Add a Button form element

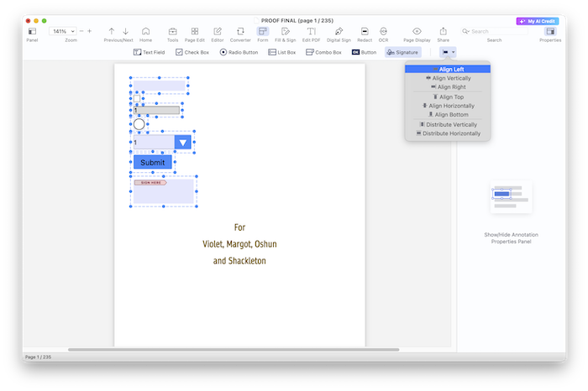coord(364,52)
